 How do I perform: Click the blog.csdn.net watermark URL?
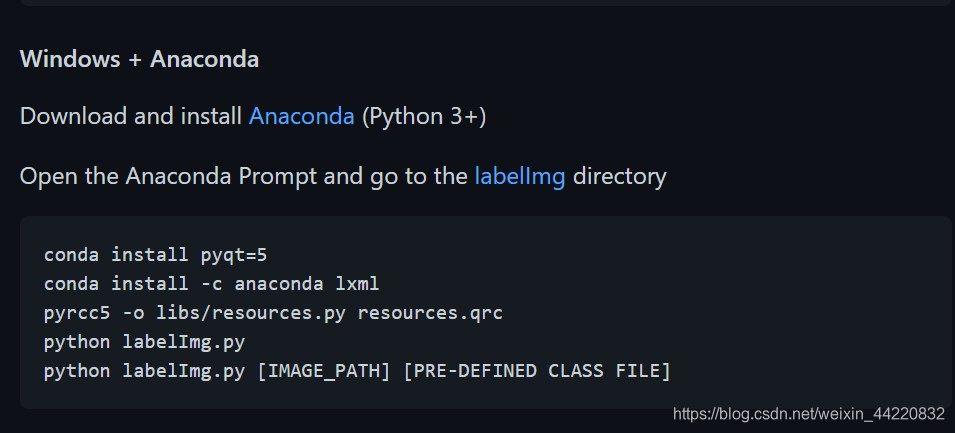(809, 415)
